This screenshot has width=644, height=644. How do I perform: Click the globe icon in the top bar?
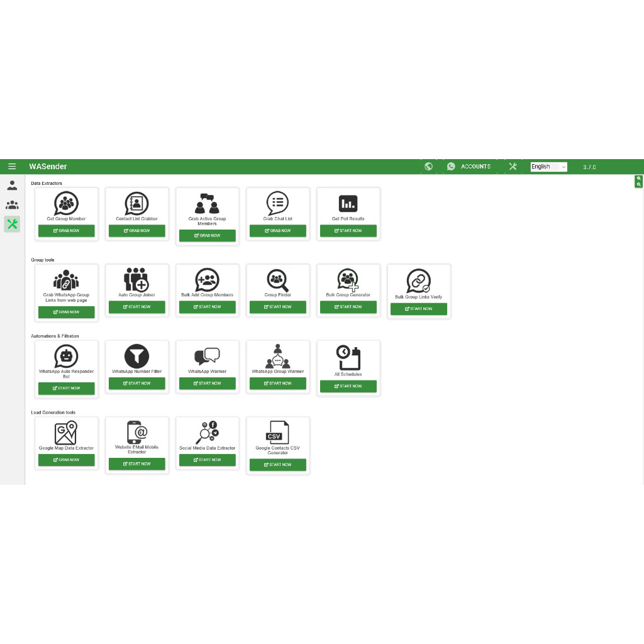(428, 166)
